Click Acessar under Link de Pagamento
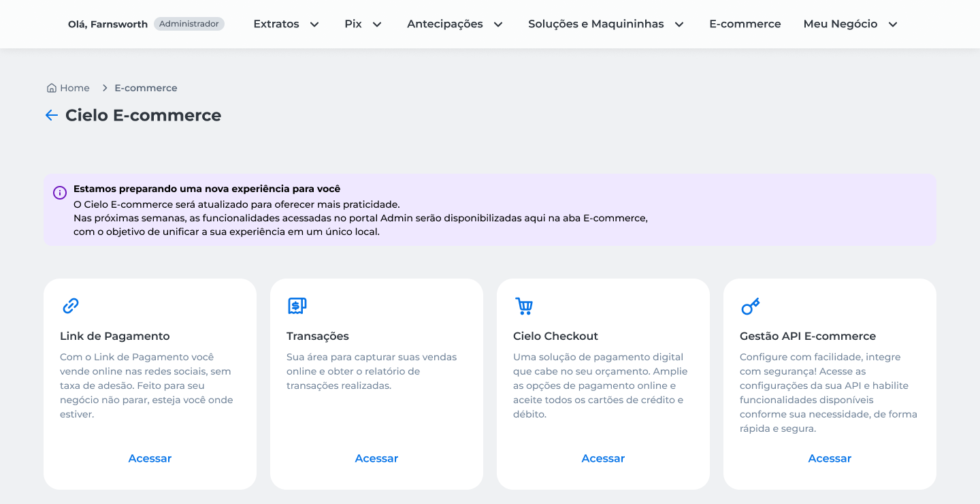The height and width of the screenshot is (504, 980). tap(150, 458)
